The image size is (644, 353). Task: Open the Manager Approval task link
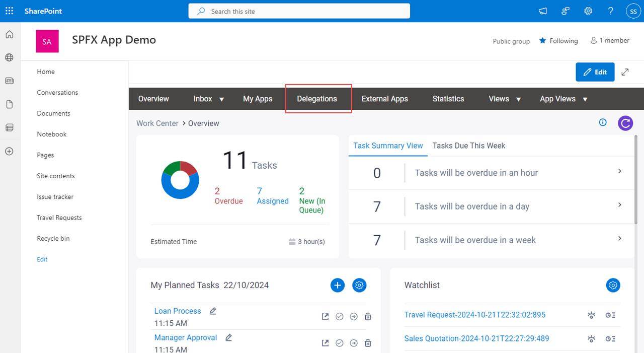(x=186, y=338)
